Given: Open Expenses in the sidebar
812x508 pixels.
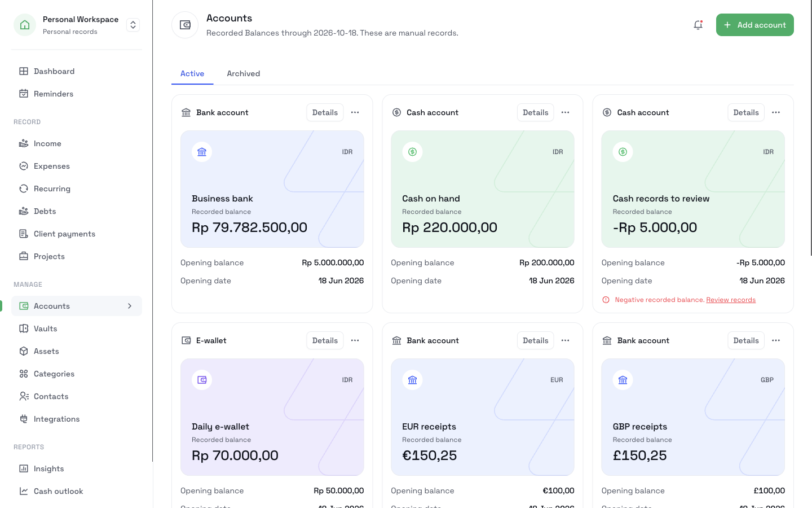Looking at the screenshot, I should [x=77, y=166].
